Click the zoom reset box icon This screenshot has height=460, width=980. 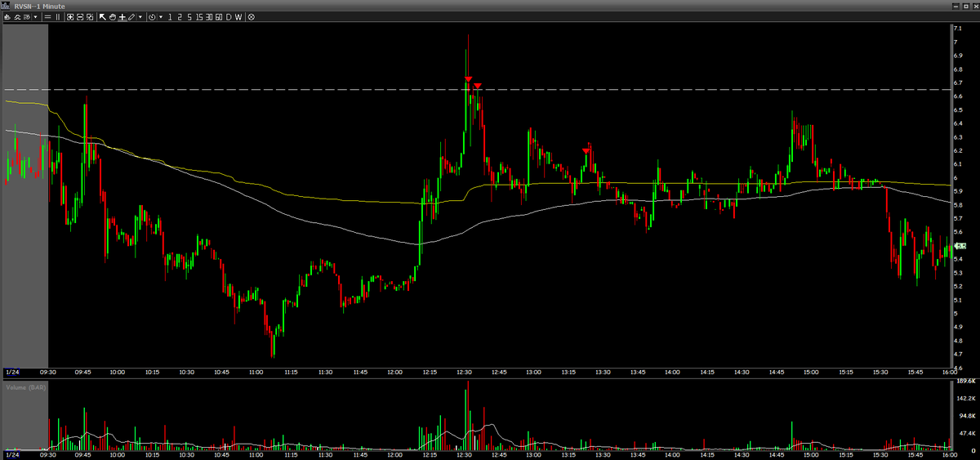90,16
